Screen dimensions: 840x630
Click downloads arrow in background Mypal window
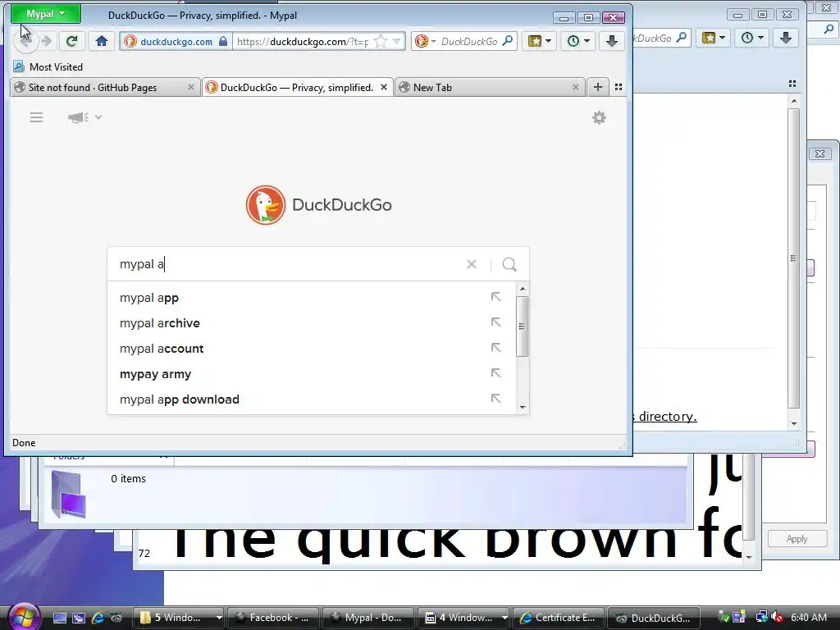pos(786,38)
